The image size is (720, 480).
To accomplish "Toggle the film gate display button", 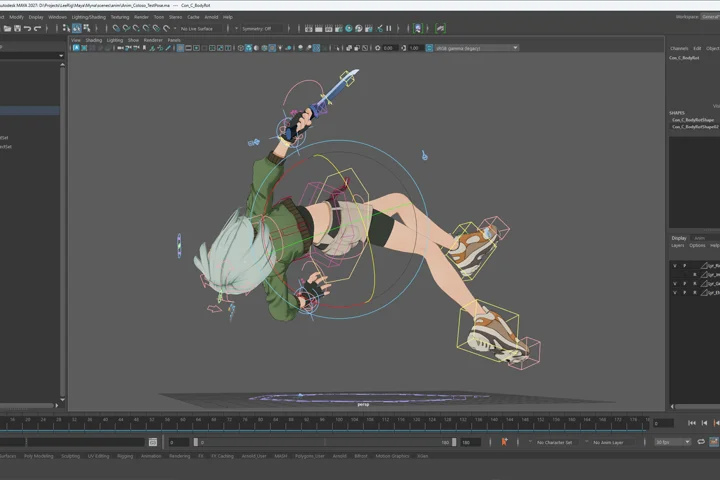I will click(188, 48).
